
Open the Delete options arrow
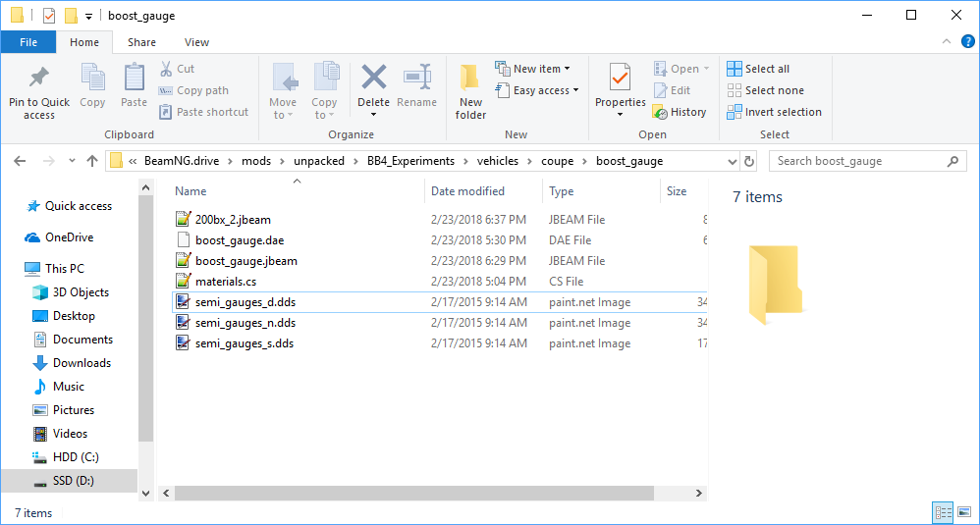point(374,115)
